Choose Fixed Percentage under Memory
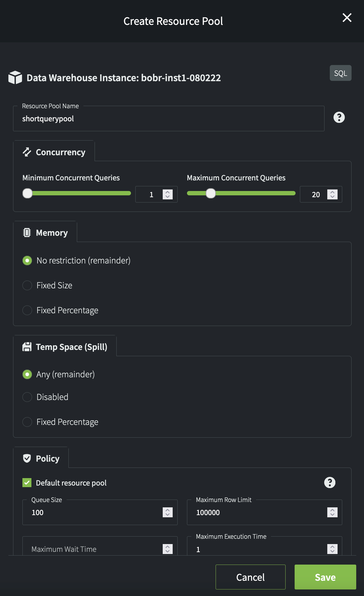This screenshot has width=364, height=596. [x=27, y=310]
